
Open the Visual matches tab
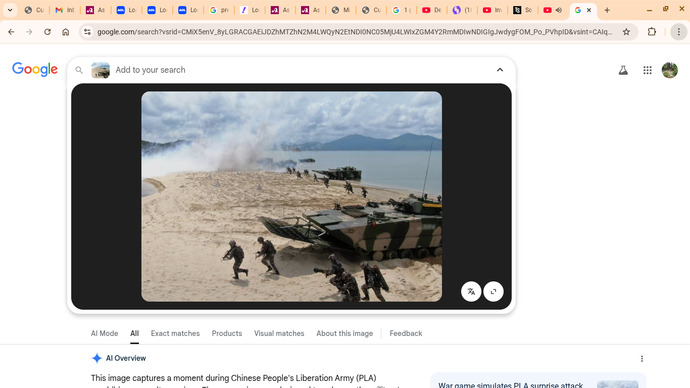click(279, 333)
